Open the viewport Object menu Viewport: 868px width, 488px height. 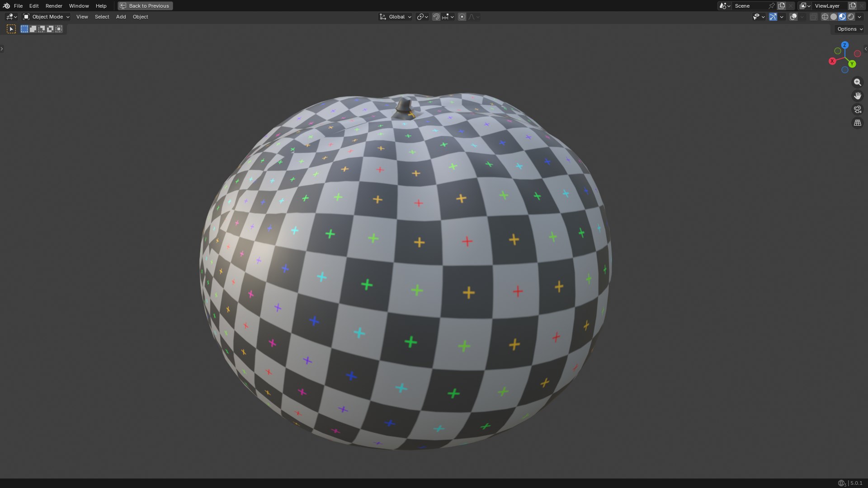[140, 17]
